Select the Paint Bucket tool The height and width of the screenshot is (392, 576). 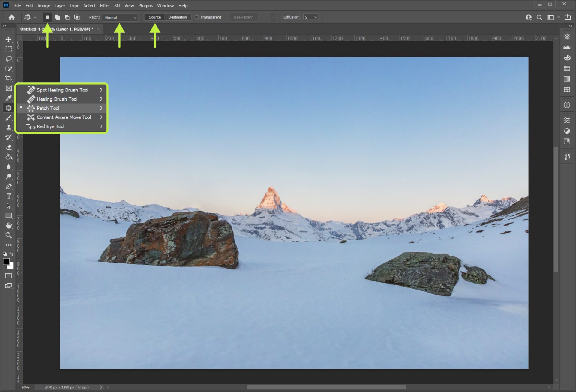point(9,157)
